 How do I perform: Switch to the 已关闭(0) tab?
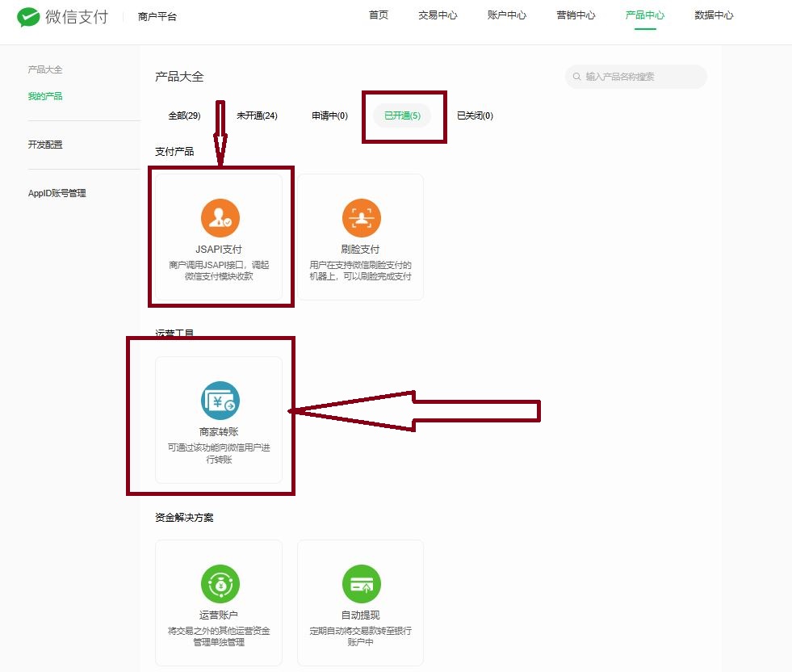click(475, 115)
